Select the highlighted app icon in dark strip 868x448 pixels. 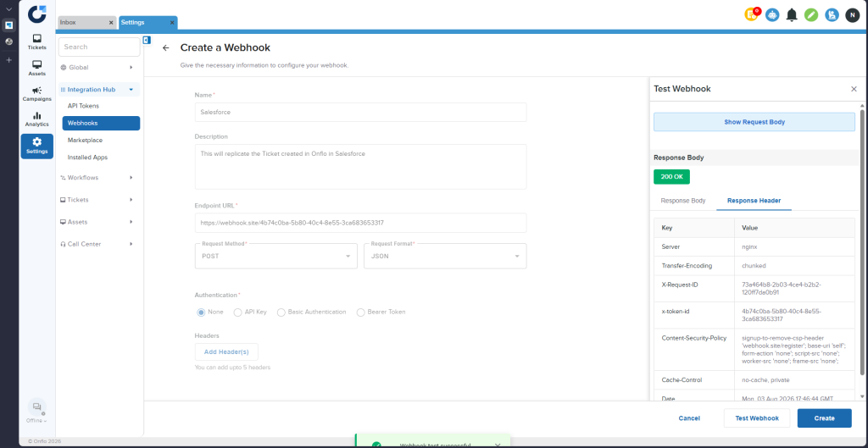8,25
